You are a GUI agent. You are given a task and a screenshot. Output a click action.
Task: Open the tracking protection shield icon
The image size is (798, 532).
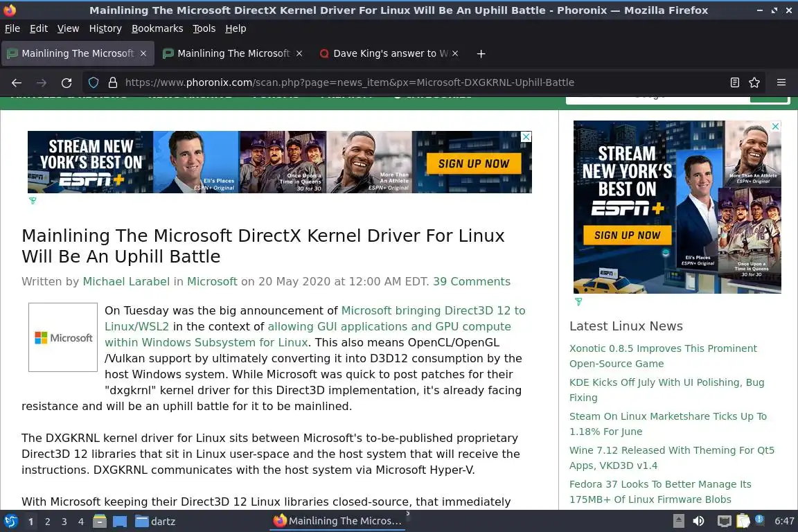click(94, 82)
